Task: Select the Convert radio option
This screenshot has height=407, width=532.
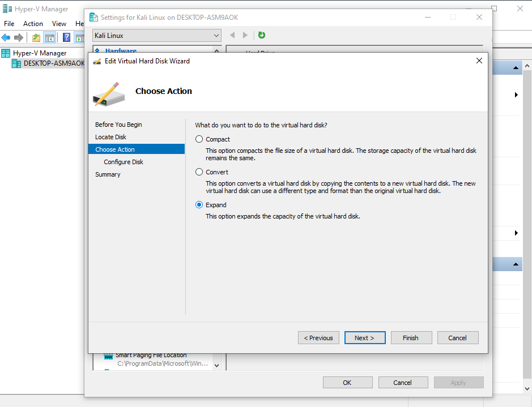Action: click(199, 172)
